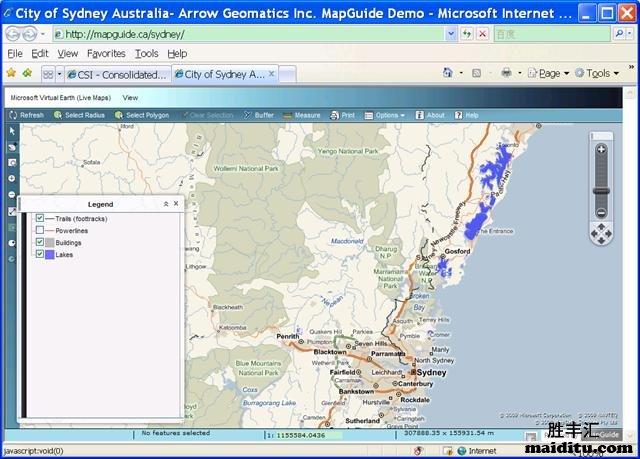Activate the Select Polygon tool
This screenshot has width=640, height=459.
click(x=141, y=115)
